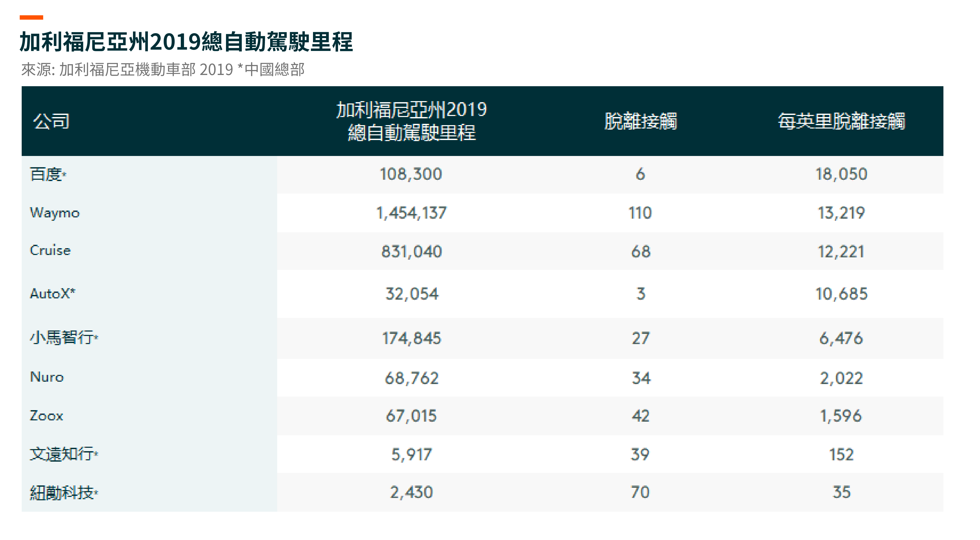Click AutoX's disengagement count 3
980x540 pixels.
pyautogui.click(x=641, y=294)
